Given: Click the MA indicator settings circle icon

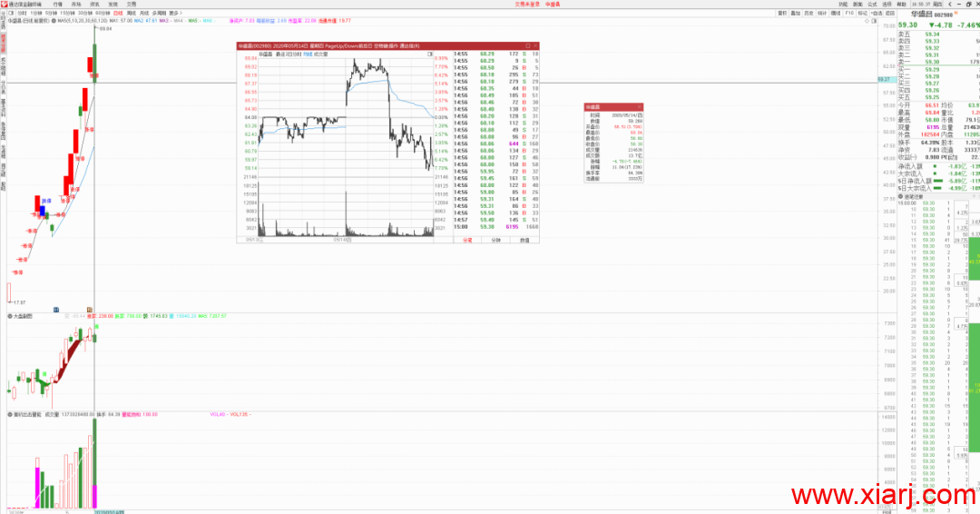Looking at the screenshot, I should click(x=54, y=21).
